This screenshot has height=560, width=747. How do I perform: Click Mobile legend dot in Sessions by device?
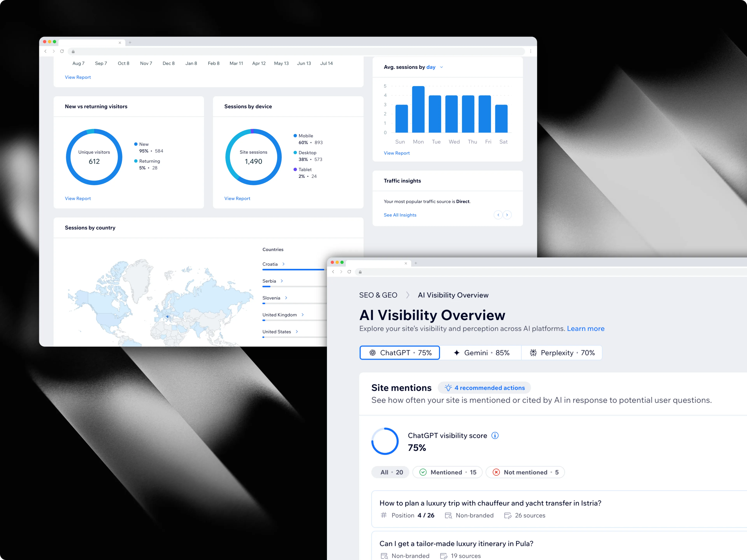coord(295,136)
